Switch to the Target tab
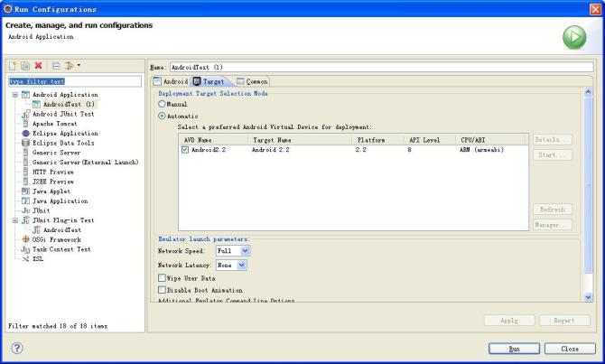Image resolution: width=605 pixels, height=364 pixels. point(209,81)
